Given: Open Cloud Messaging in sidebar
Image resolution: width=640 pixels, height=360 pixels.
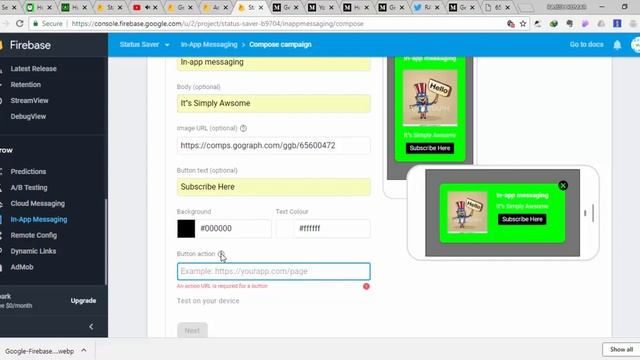Looking at the screenshot, I should (38, 203).
